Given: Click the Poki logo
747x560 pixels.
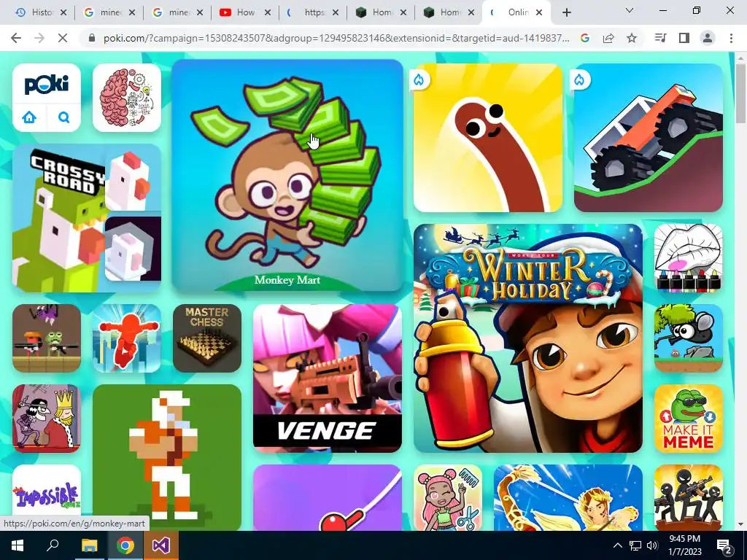Looking at the screenshot, I should [47, 85].
